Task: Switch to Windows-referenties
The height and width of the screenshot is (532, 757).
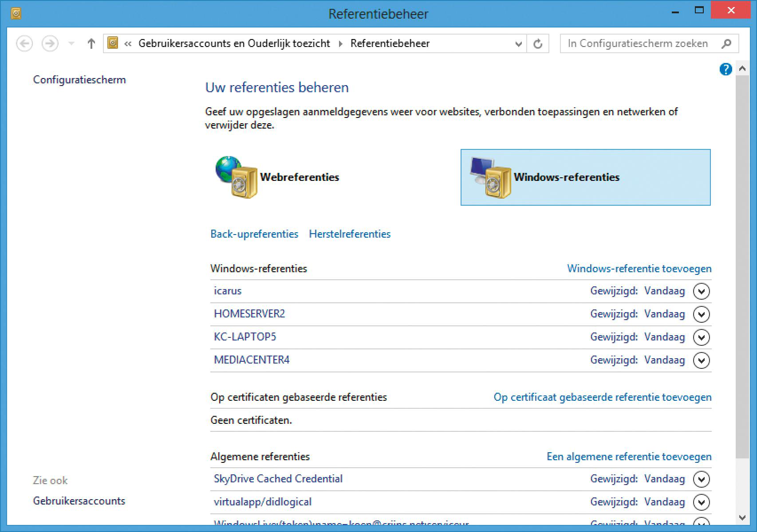Action: tap(586, 177)
